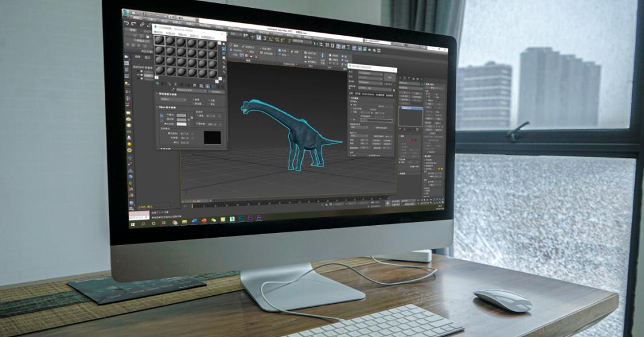Click the Ambient color swatch in Material Editor
The width and height of the screenshot is (644, 337).
(181, 115)
